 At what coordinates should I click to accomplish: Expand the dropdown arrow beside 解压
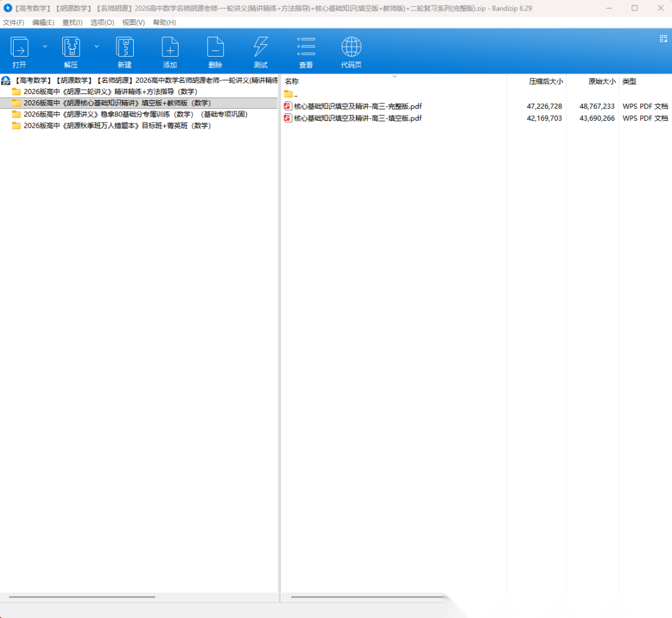pos(96,46)
